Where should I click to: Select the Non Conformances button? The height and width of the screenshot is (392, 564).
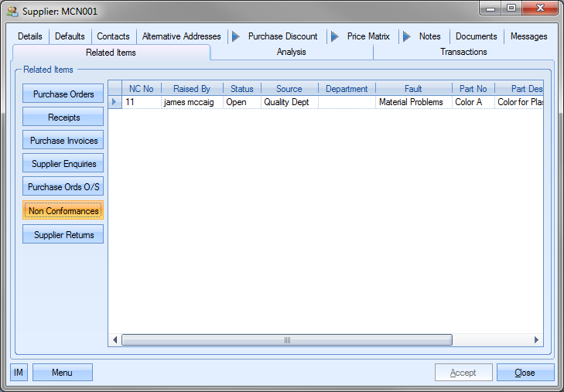pyautogui.click(x=63, y=211)
